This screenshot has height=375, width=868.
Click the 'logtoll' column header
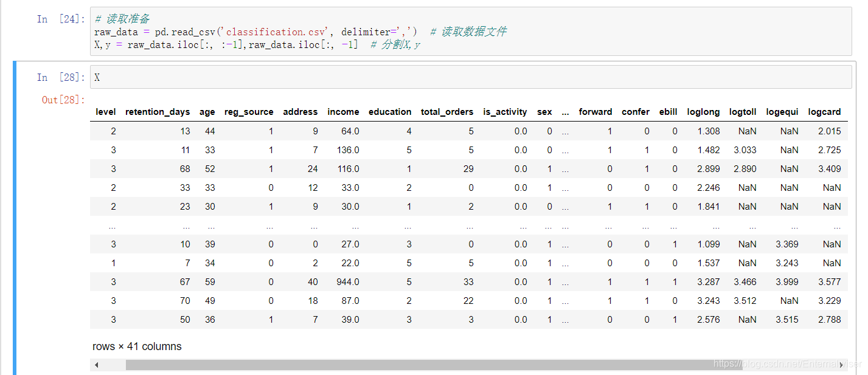(x=743, y=112)
